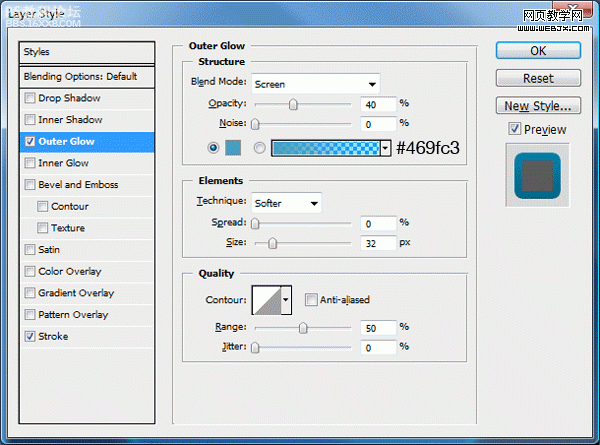Click the Opacity slider handle

coord(293,104)
